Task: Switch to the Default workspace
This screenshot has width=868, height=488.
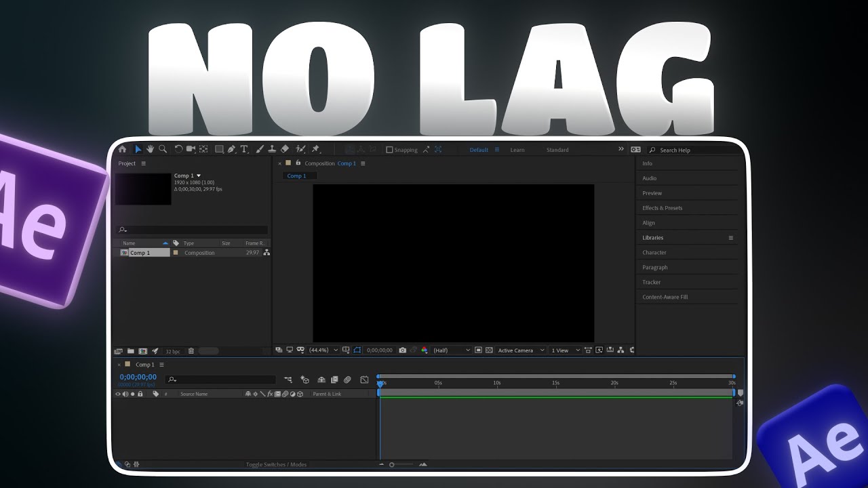Action: pyautogui.click(x=479, y=150)
